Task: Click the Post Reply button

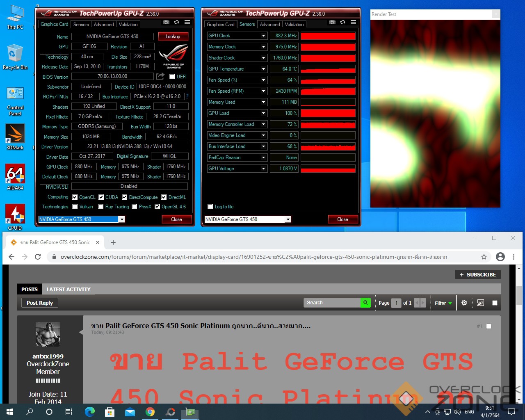Action: 40,303
